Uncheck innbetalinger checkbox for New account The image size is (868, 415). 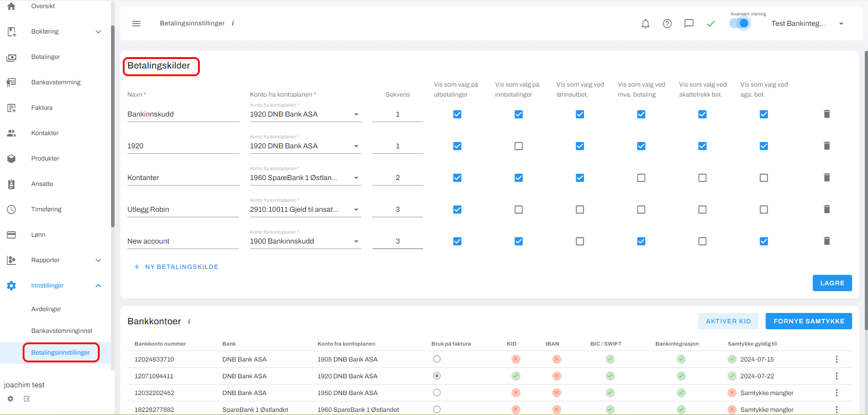519,241
